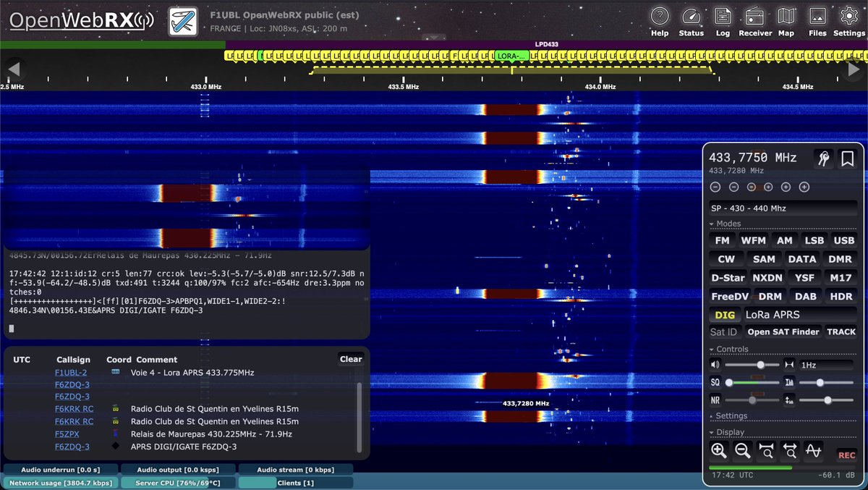Screen dimensions: 868x490
Task: Select the LSB mode
Action: point(814,240)
